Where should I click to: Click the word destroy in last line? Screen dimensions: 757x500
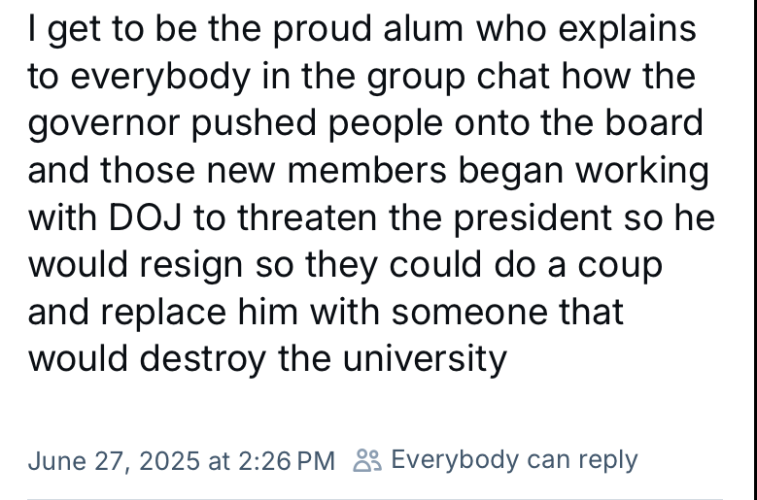click(x=203, y=360)
